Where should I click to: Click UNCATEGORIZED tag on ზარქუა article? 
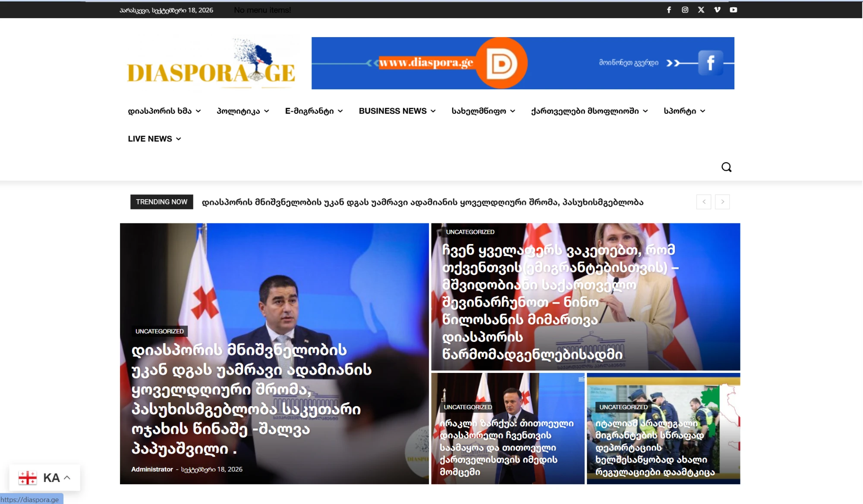(x=468, y=407)
